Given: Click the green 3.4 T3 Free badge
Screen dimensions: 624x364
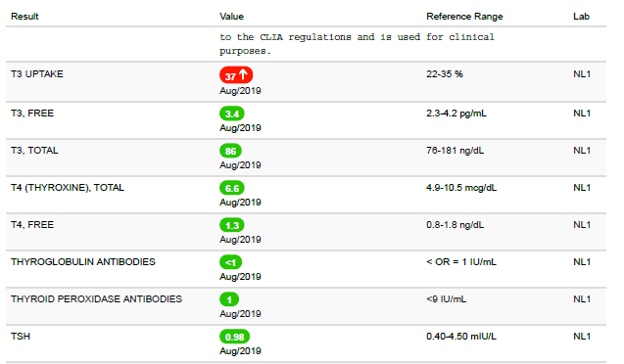Looking at the screenshot, I should pos(231,114).
